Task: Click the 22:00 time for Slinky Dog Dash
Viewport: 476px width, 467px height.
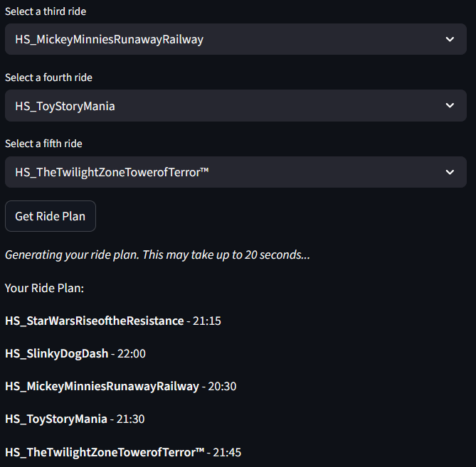Action: tap(132, 353)
